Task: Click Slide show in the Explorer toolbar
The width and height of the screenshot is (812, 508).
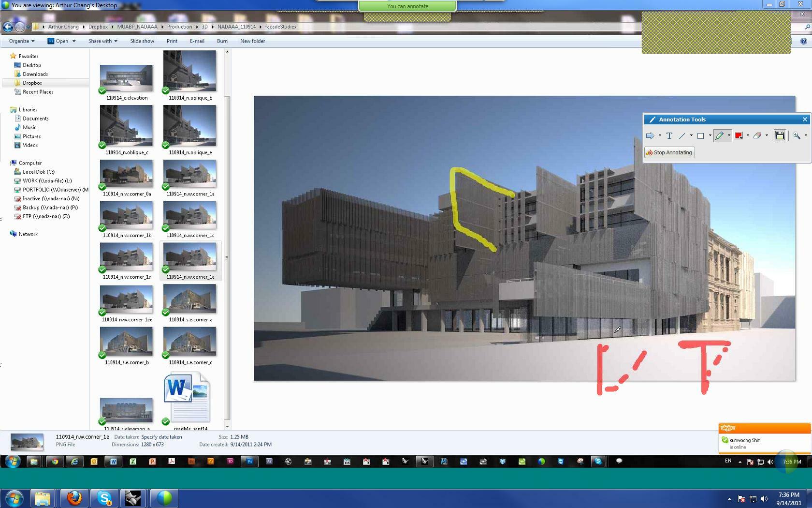Action: [142, 41]
